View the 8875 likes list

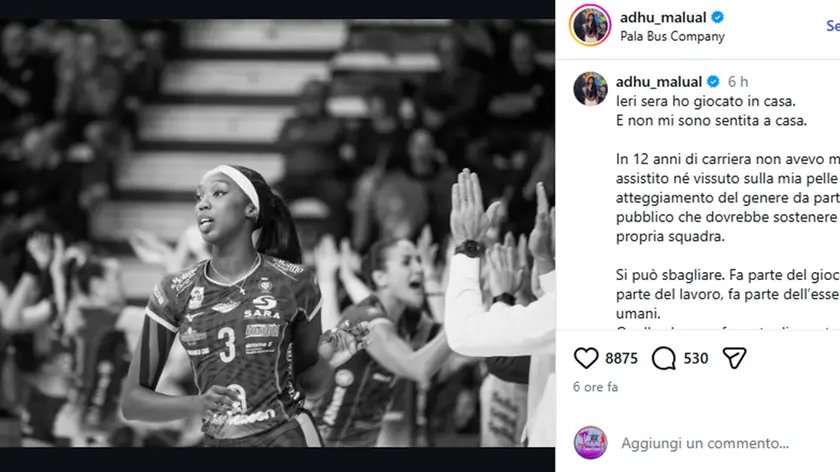pos(621,358)
